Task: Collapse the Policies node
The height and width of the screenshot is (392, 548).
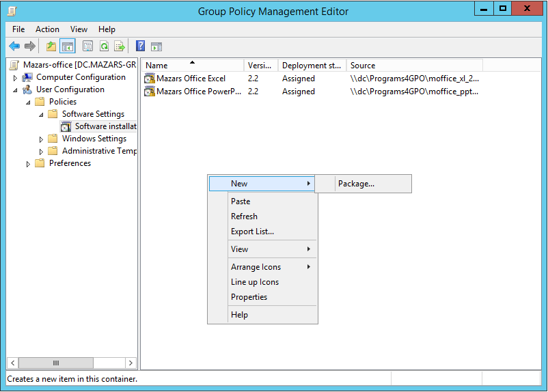Action: point(28,102)
